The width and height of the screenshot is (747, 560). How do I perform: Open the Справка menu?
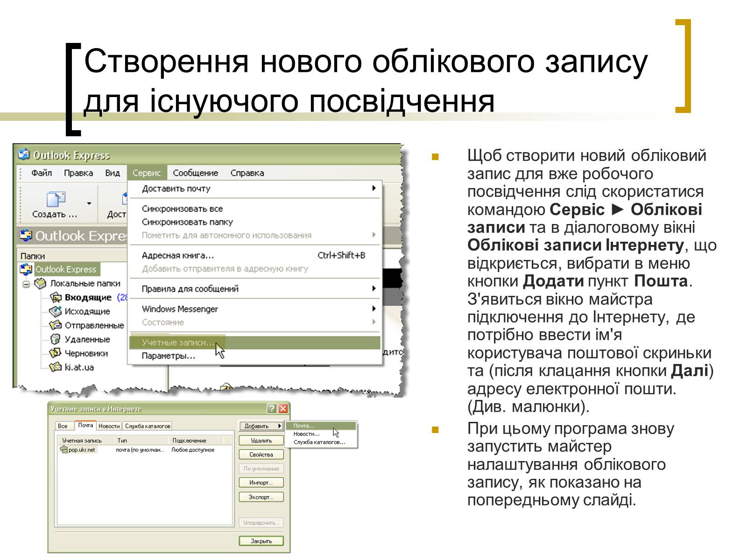pos(247,173)
